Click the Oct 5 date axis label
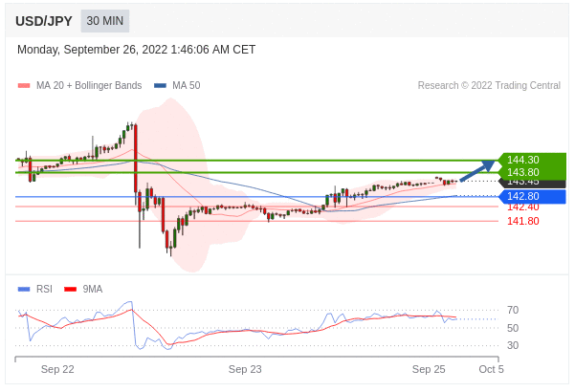Viewport: 575px width, 392px height. click(x=492, y=369)
